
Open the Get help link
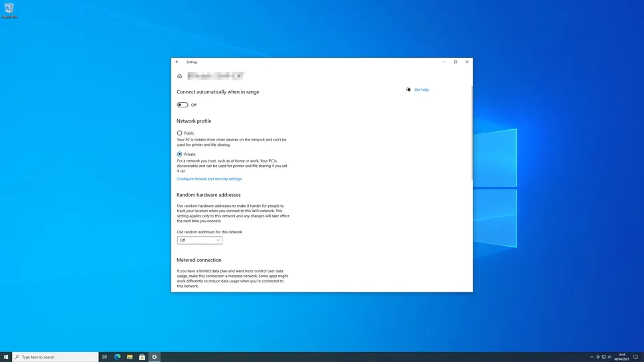[422, 90]
